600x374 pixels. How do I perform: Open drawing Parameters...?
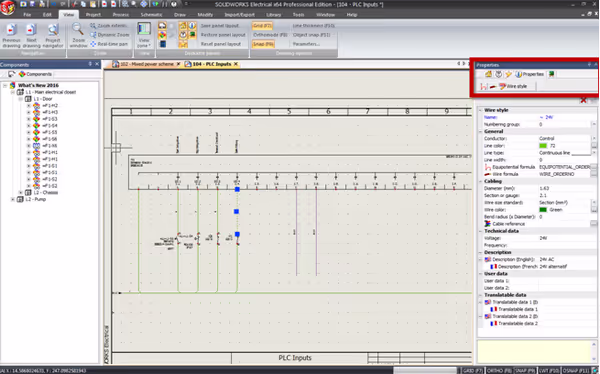[x=306, y=44]
